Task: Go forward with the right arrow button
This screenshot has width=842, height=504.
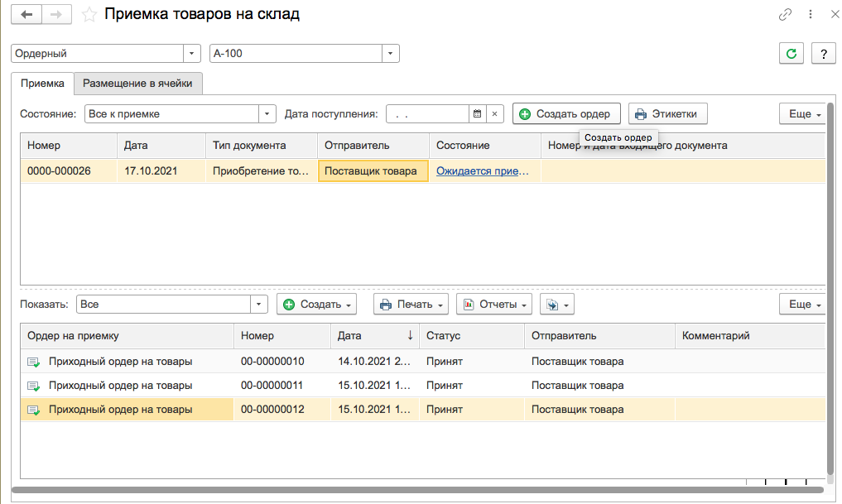Action: [56, 15]
